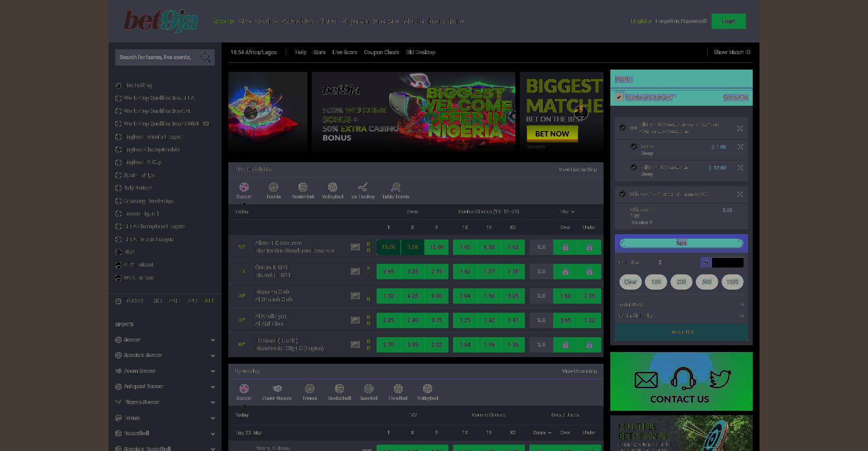Remove Albion FC Reserves 12.00 selection X icon
Screen dimensions: 868x451
[740, 168]
